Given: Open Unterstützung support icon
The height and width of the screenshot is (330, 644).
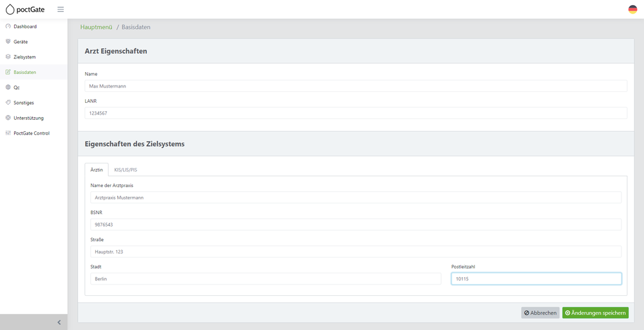Looking at the screenshot, I should 8,118.
